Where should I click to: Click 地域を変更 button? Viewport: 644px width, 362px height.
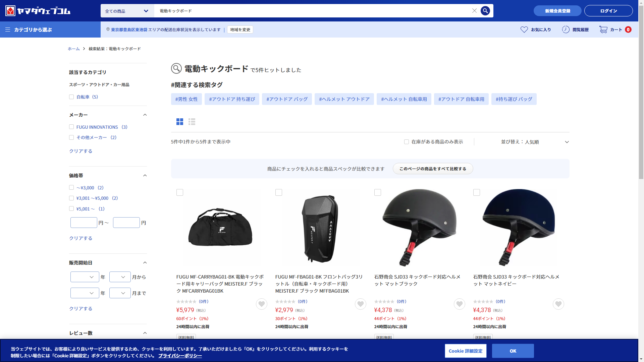coord(240,29)
